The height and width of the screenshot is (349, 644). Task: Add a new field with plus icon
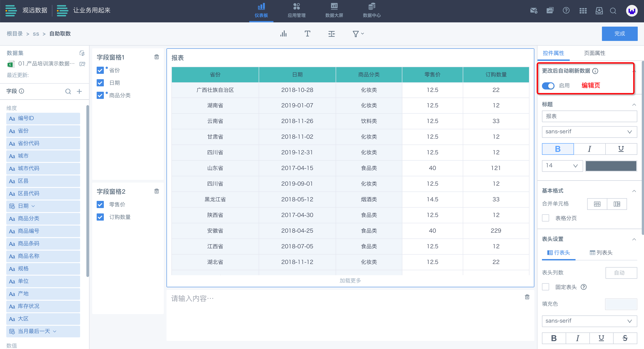[x=79, y=92]
